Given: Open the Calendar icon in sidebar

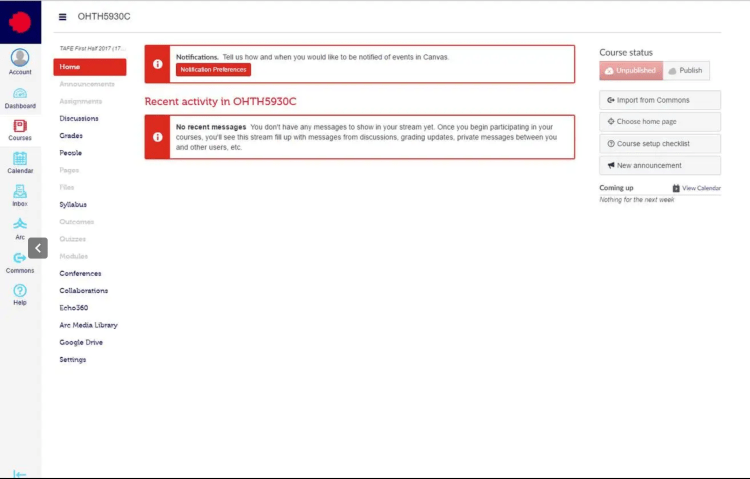Looking at the screenshot, I should click(x=20, y=162).
